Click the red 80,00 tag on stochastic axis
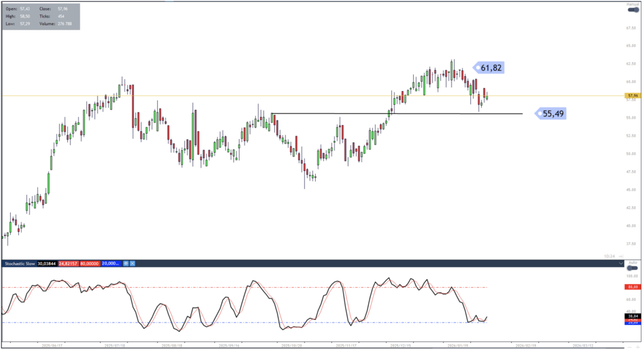 pyautogui.click(x=632, y=287)
